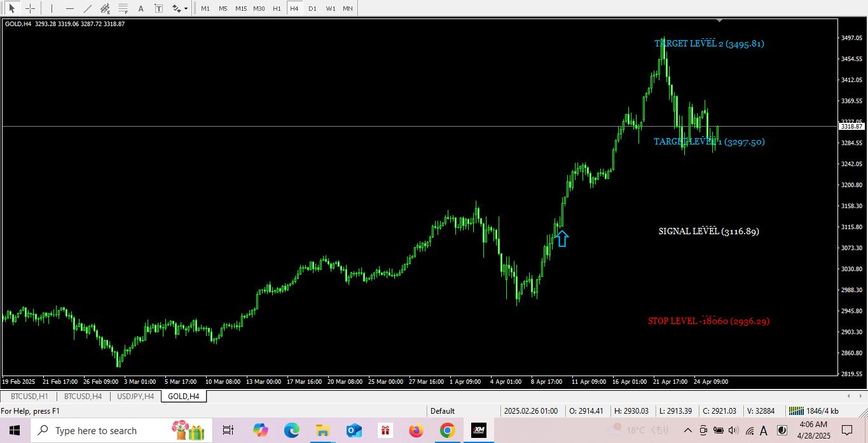Viewport: 868px width, 443px height.
Task: Select the GOLD,H4 chart tab
Action: (184, 396)
